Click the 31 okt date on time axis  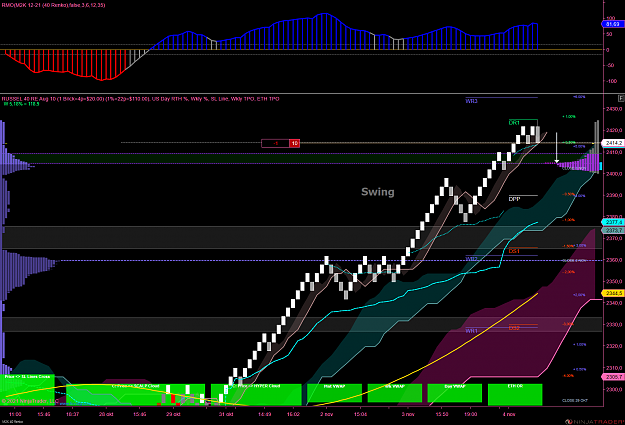(x=226, y=414)
